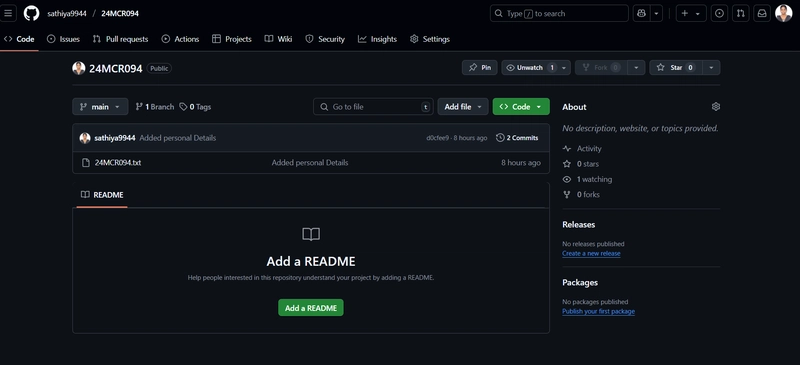
Task: Switch to the Actions tab
Action: tap(181, 39)
